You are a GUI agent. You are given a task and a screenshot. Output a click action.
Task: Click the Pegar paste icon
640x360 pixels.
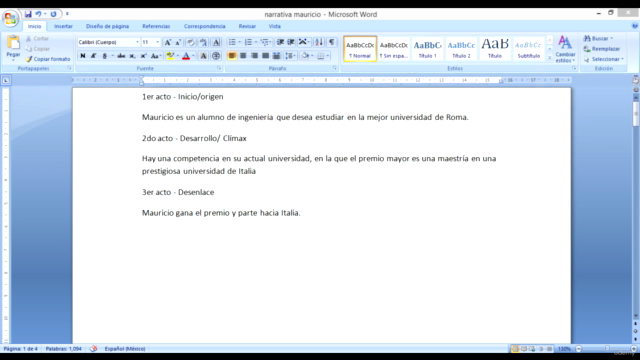click(13, 42)
